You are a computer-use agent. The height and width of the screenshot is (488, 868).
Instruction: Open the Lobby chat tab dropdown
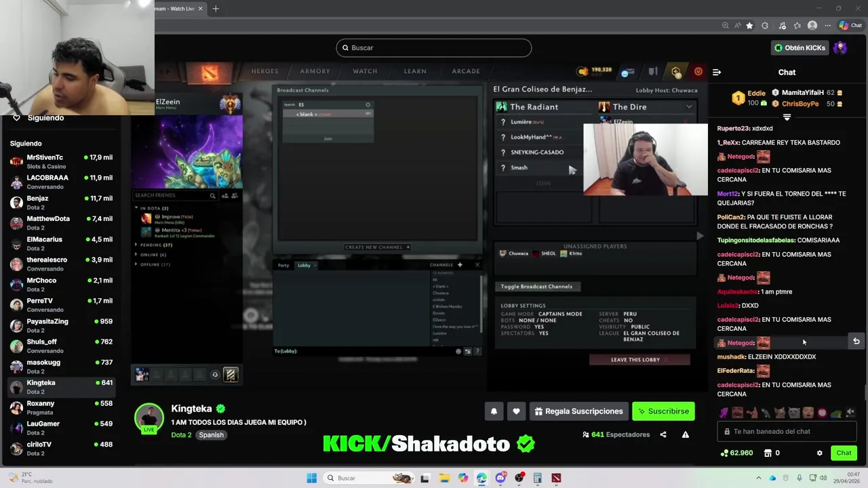click(315, 265)
